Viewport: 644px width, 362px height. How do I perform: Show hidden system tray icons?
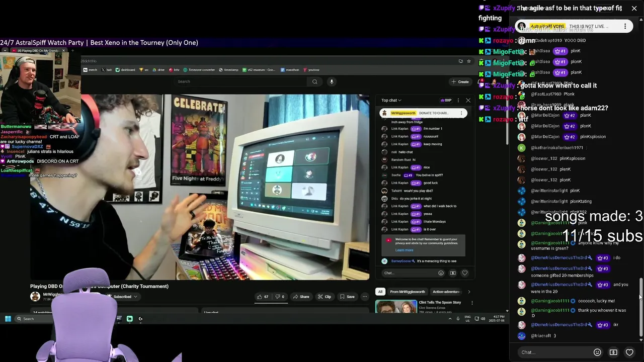(450, 319)
